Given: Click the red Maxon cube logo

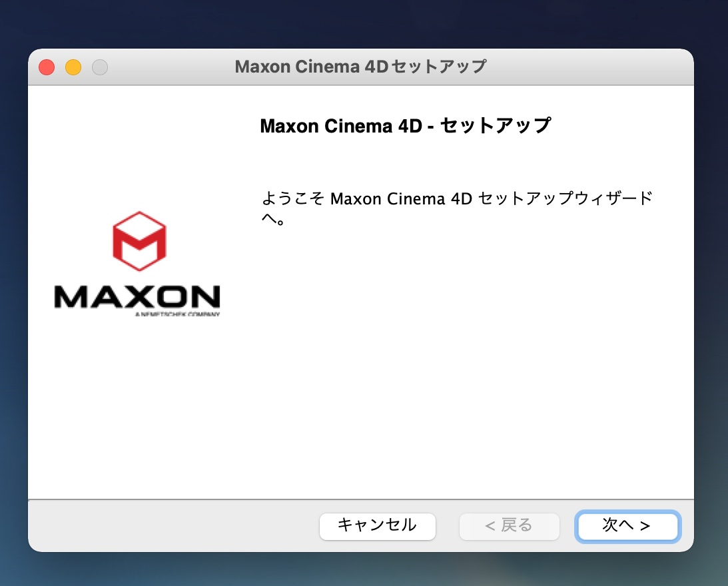Looking at the screenshot, I should [139, 241].
